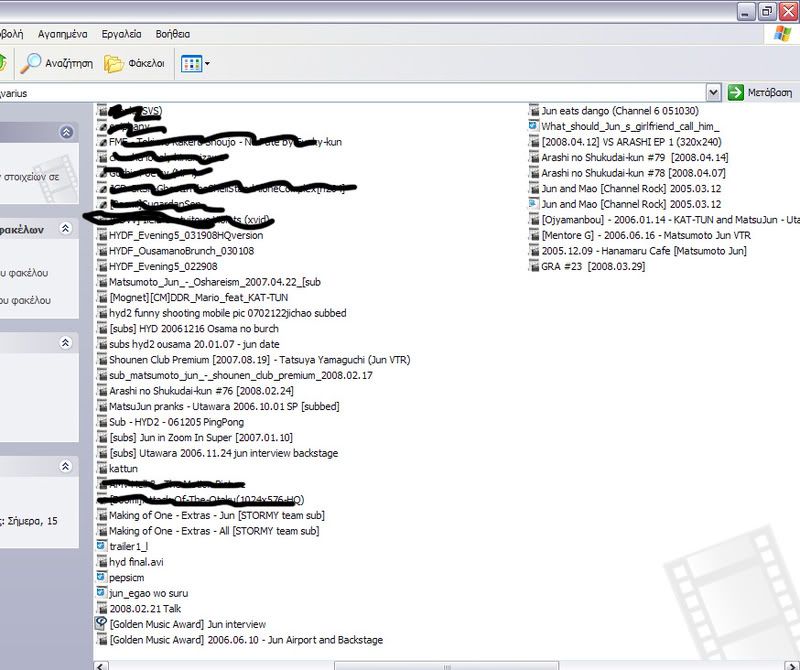The image size is (800, 670).
Task: Click the film icon beside hyd final.avi
Action: (100, 562)
